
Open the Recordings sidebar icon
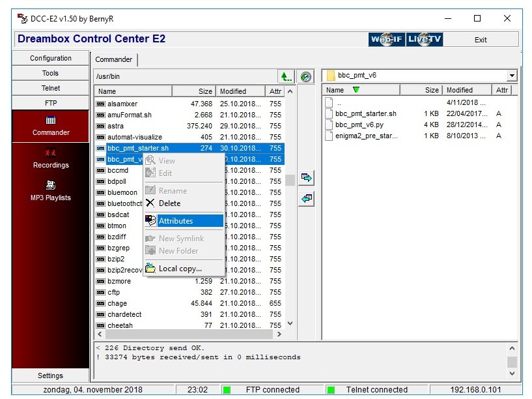pyautogui.click(x=51, y=153)
